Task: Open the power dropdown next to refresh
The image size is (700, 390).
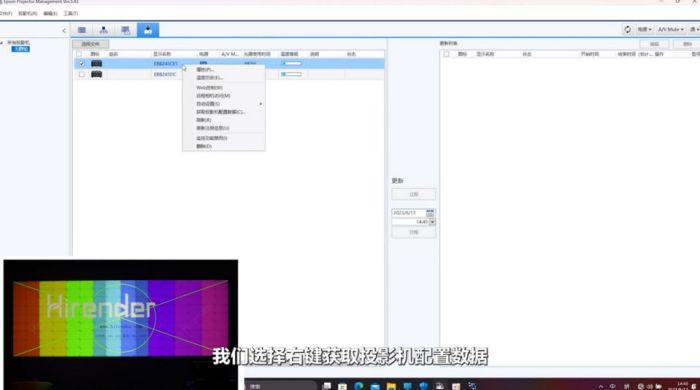Action: pyautogui.click(x=644, y=29)
